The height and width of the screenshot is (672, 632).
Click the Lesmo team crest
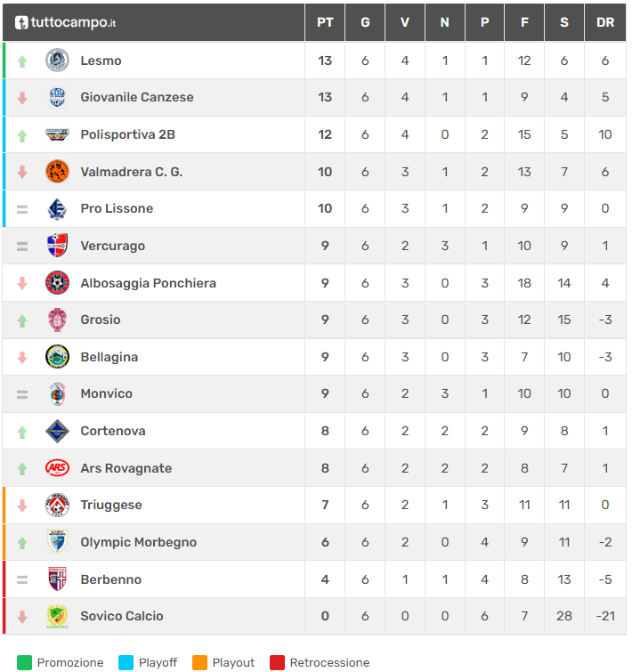[57, 61]
